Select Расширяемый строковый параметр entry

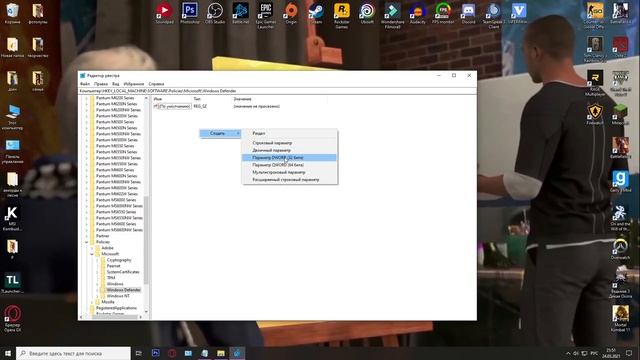[x=289, y=180]
